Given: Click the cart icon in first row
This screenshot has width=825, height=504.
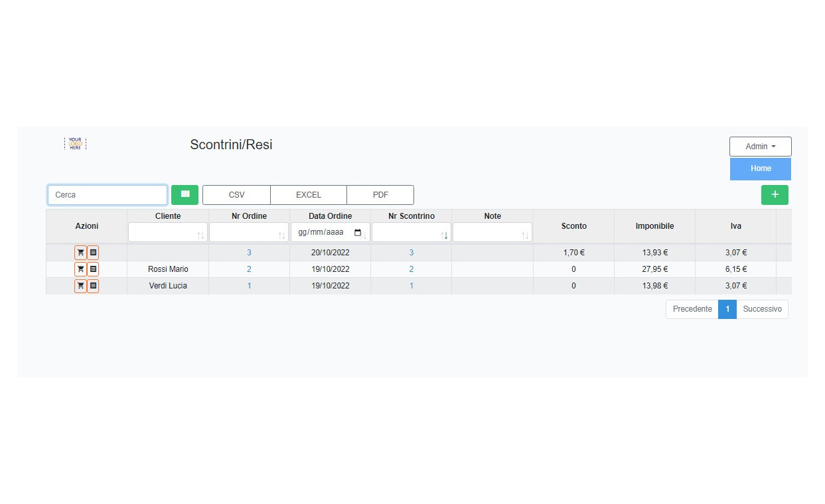Looking at the screenshot, I should [x=80, y=253].
